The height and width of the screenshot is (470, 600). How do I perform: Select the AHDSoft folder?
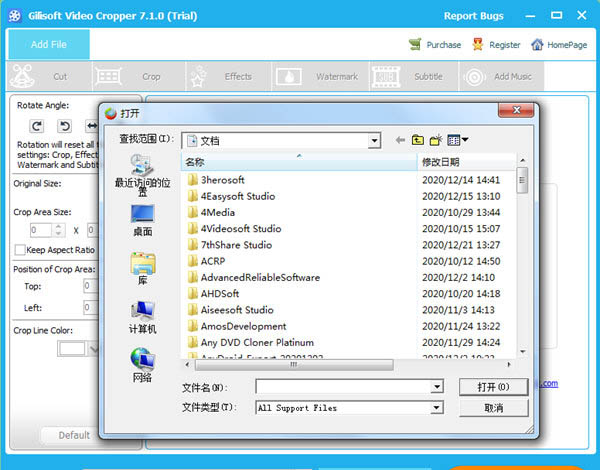(213, 294)
